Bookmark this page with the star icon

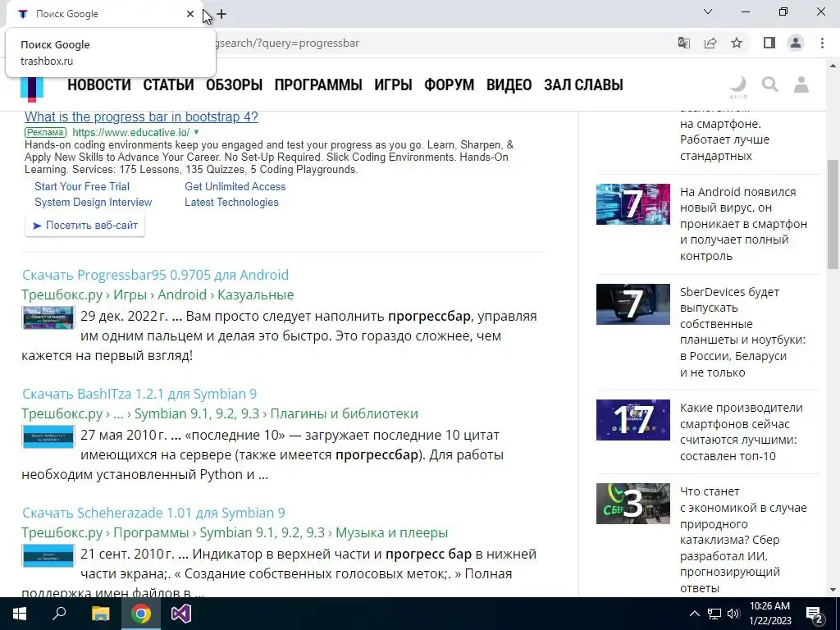coord(737,43)
